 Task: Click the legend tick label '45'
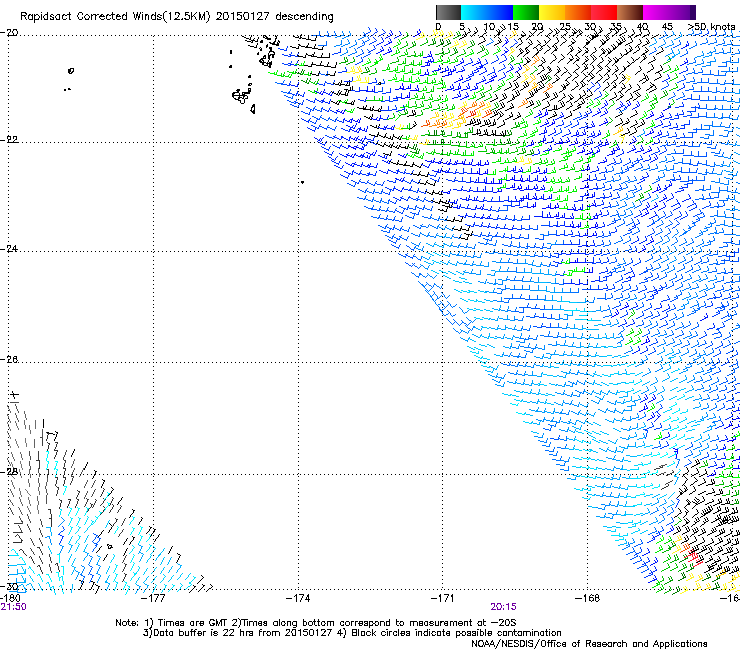click(x=667, y=27)
